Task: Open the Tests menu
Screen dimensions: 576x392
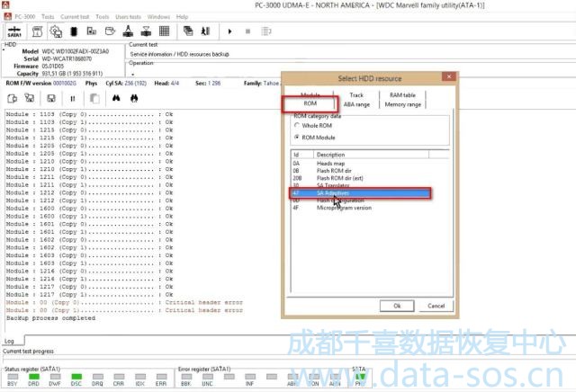Action: [x=48, y=16]
